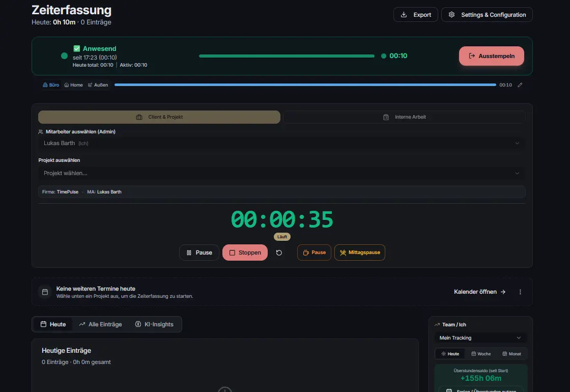Viewport: 570px width, 392px height.
Task: Open the Mein Tracking dropdown
Action: click(480, 338)
